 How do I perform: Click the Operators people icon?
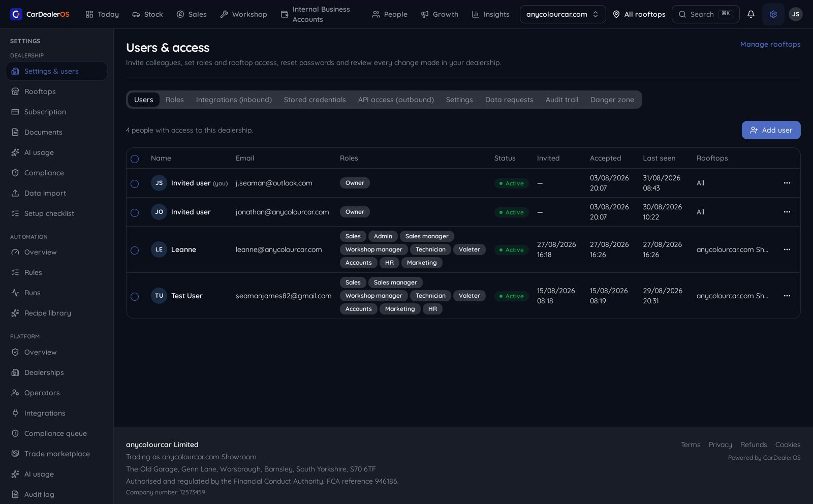click(15, 393)
